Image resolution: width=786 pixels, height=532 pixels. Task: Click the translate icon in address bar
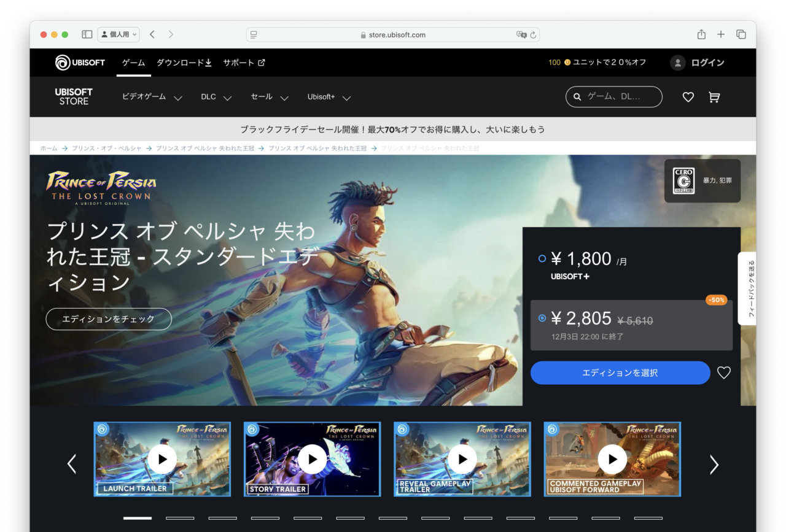[522, 35]
